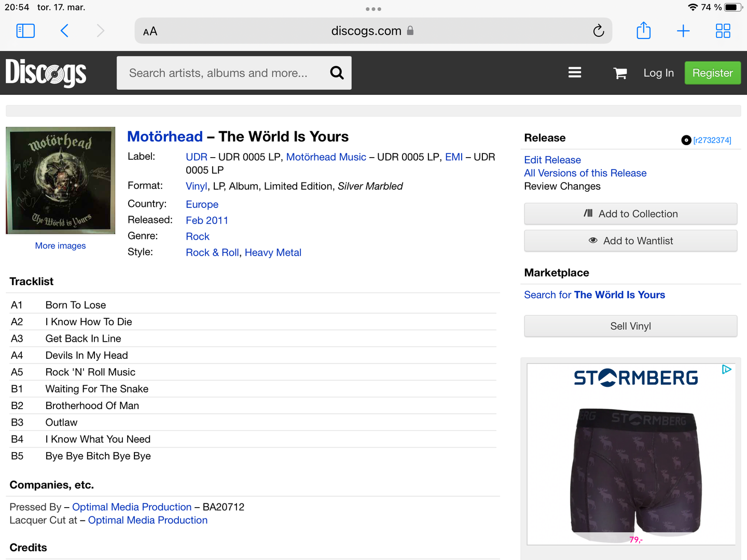Open Optimal Media Production Lacquer Cut link
The image size is (747, 560).
coord(148,520)
